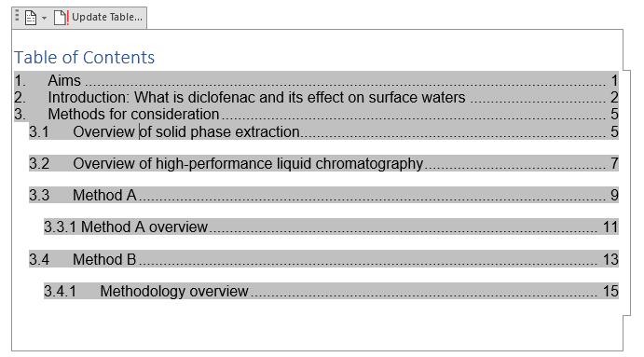Select the 3.4.1 Methodology overview entry
Viewport: 644px width, 357px height.
pos(331,291)
